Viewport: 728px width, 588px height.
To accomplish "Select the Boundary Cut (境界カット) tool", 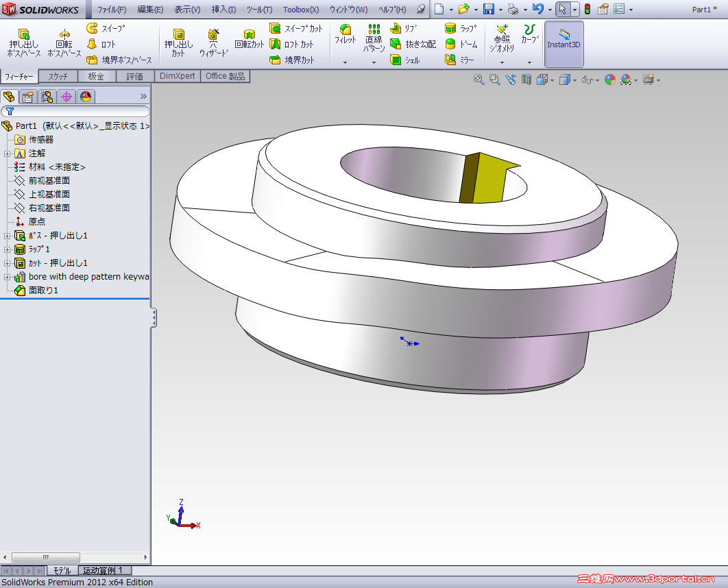I will pos(291,60).
